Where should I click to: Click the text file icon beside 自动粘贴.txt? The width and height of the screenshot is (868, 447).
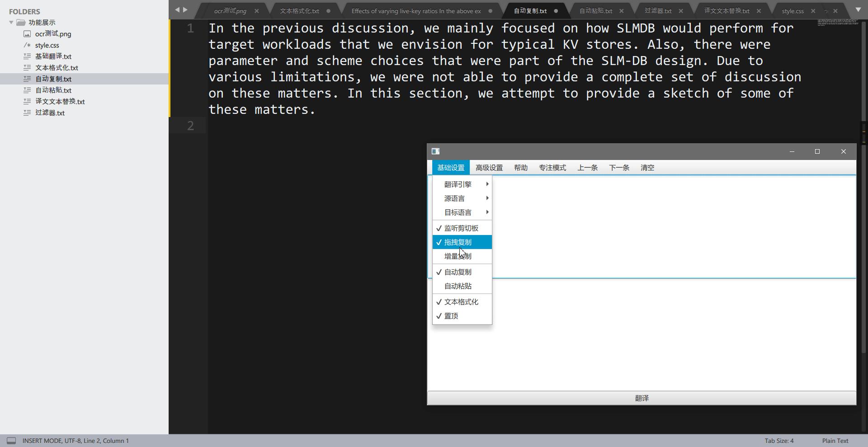[27, 90]
